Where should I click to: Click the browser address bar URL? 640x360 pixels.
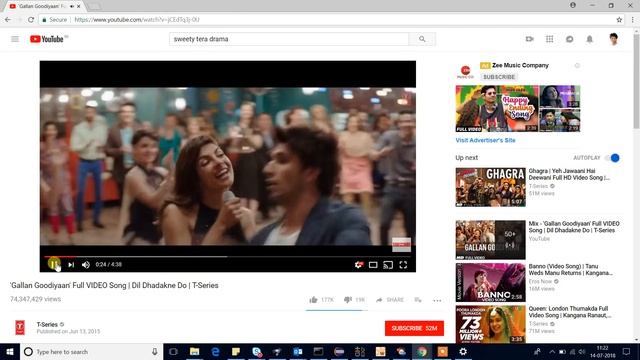point(137,20)
